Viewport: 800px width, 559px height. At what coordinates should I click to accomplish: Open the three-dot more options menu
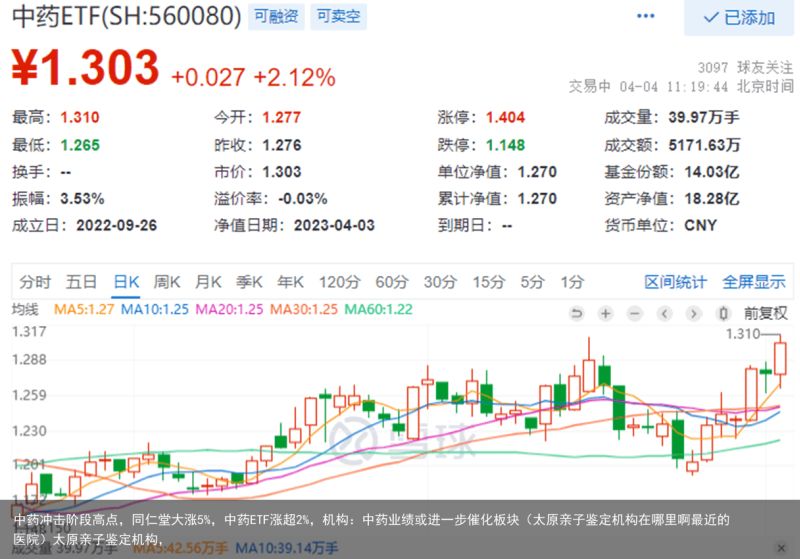click(x=645, y=16)
